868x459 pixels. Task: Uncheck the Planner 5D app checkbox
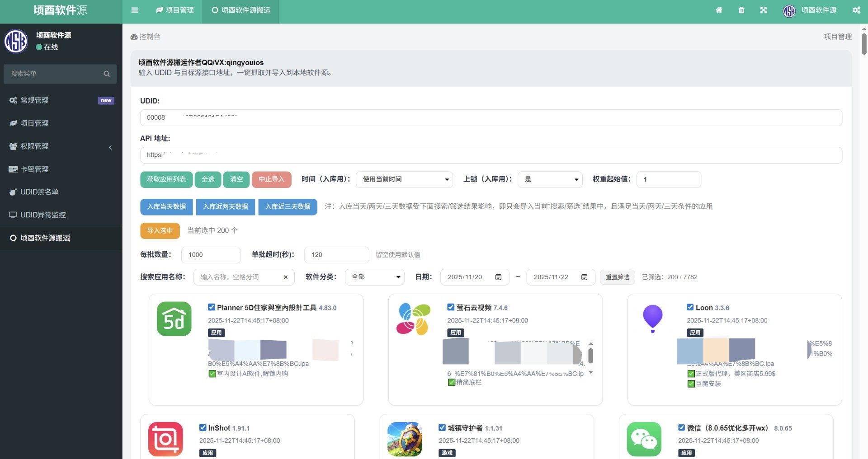(211, 307)
